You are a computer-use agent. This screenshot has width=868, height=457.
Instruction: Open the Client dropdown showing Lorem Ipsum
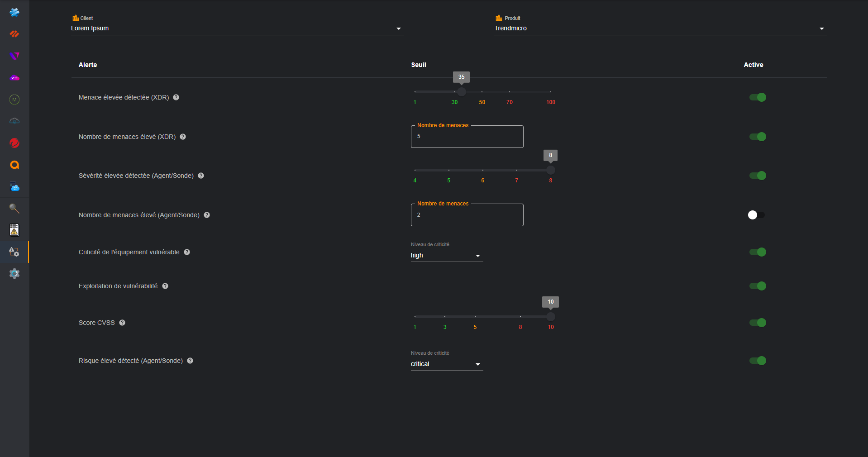[x=237, y=28]
